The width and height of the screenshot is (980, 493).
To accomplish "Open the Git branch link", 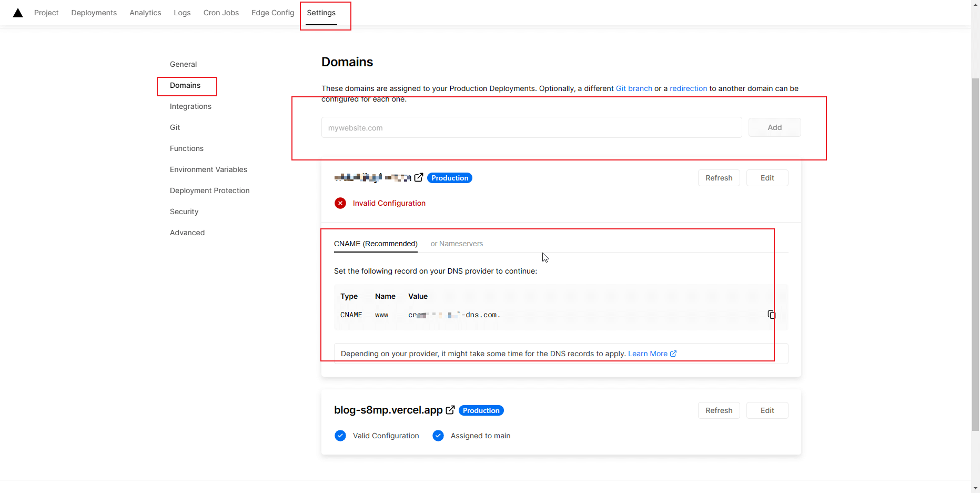I will click(x=634, y=88).
